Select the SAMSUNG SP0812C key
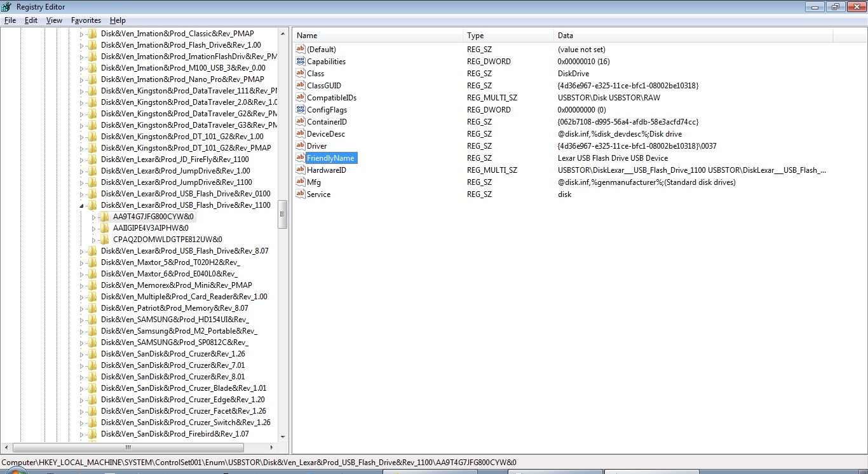Screen dimensions: 868x474 click(175, 342)
